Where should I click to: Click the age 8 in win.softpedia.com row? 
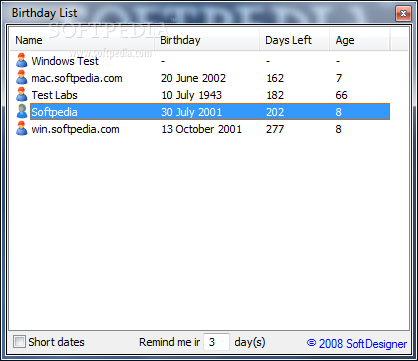click(338, 129)
